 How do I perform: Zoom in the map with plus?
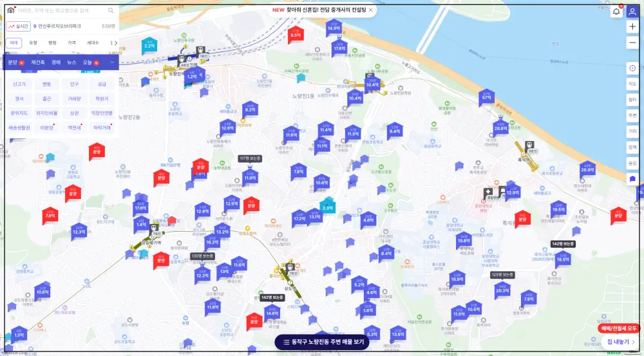632,26
